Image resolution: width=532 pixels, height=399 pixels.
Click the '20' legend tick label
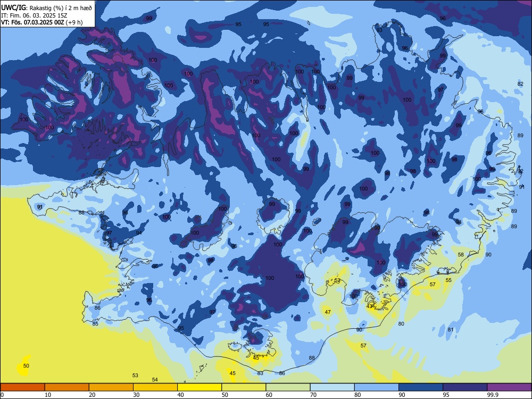92,395
